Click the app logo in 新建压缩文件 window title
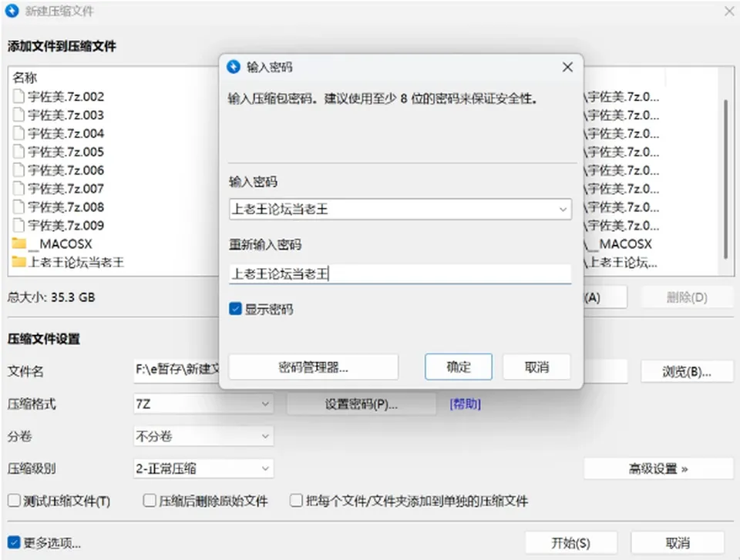The width and height of the screenshot is (740, 560). click(x=12, y=11)
